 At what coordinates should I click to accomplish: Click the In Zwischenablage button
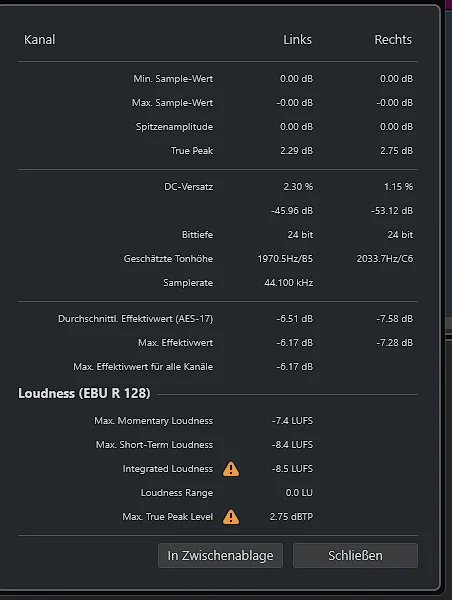point(220,555)
